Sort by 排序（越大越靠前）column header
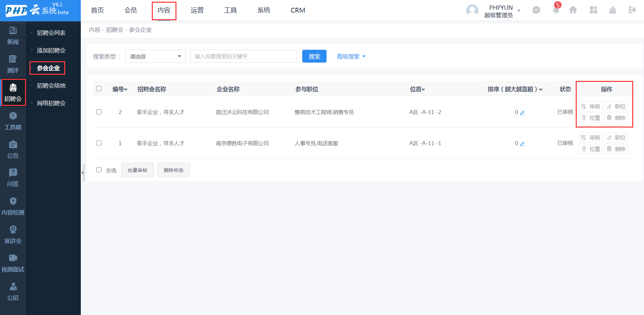Viewport: 644px width, 315px height. (515, 89)
